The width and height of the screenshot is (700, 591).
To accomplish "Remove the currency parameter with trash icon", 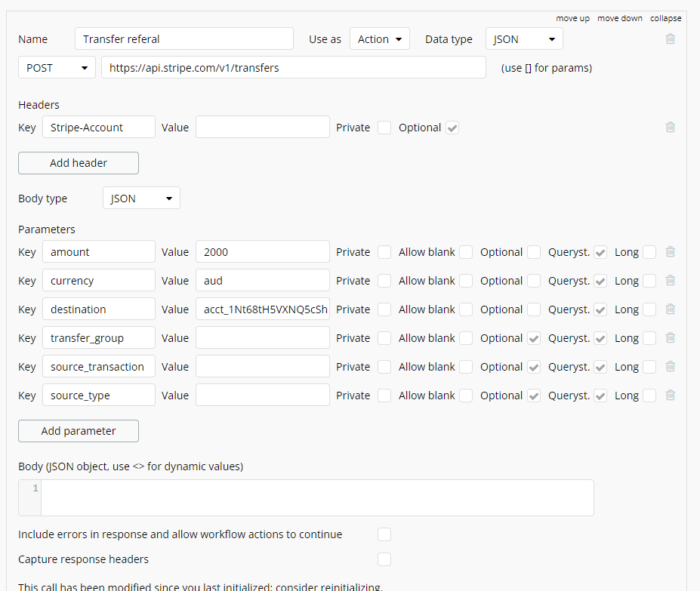I will 670,281.
